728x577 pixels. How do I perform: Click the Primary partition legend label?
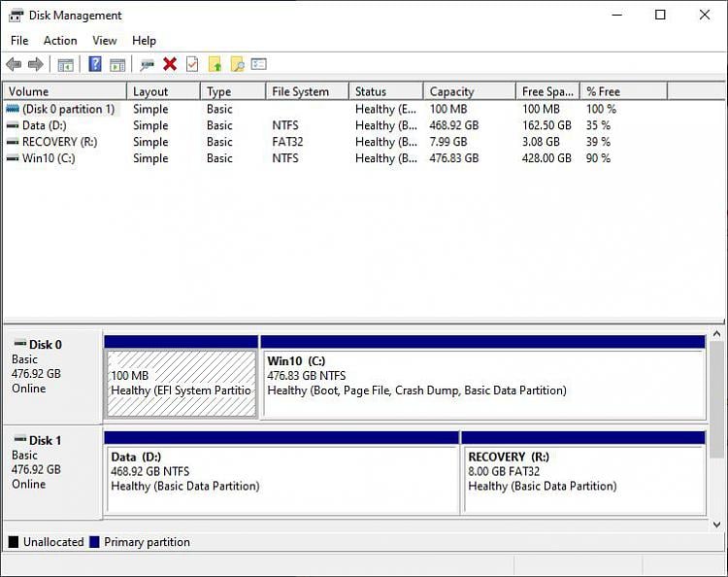coord(147,542)
